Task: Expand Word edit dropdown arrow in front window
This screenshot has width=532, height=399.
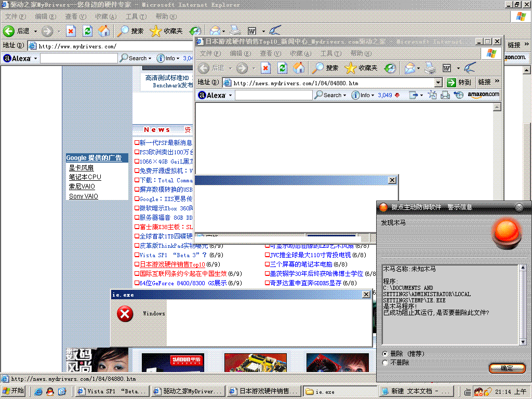Action: point(458,68)
